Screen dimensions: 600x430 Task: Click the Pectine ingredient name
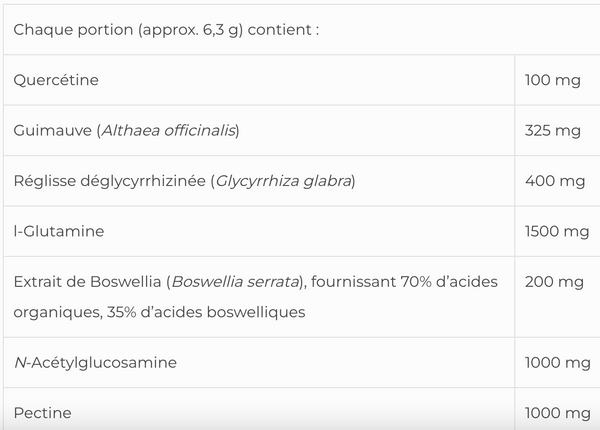[x=43, y=413]
